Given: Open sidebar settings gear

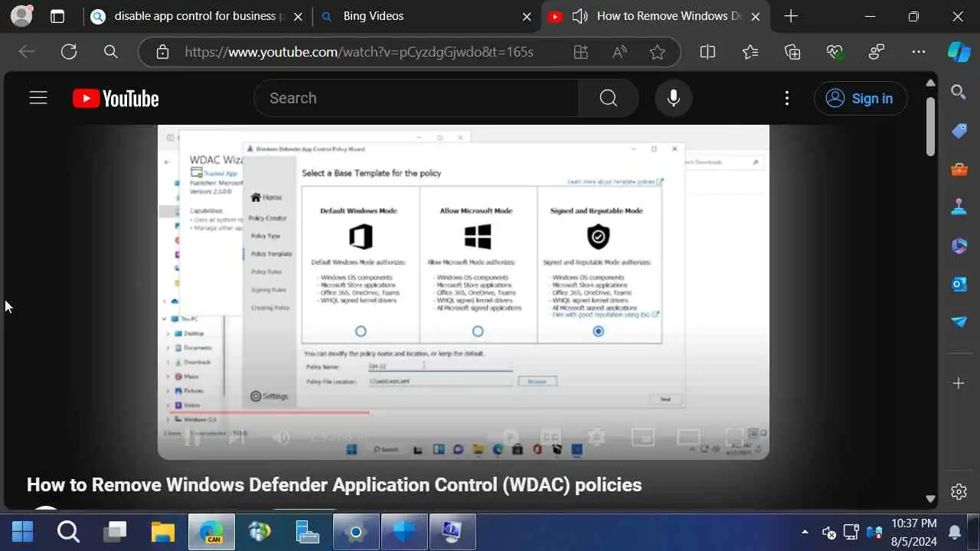Looking at the screenshot, I should point(959,491).
